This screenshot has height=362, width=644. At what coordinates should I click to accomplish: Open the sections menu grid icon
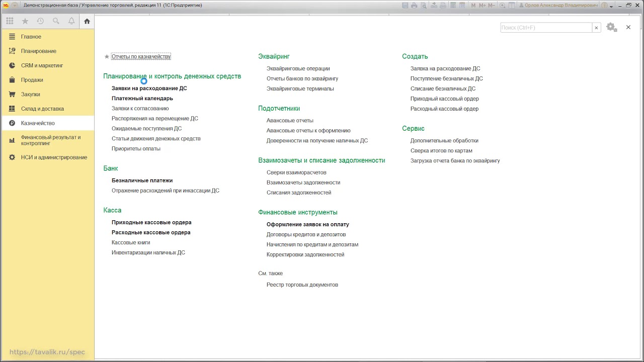click(10, 21)
